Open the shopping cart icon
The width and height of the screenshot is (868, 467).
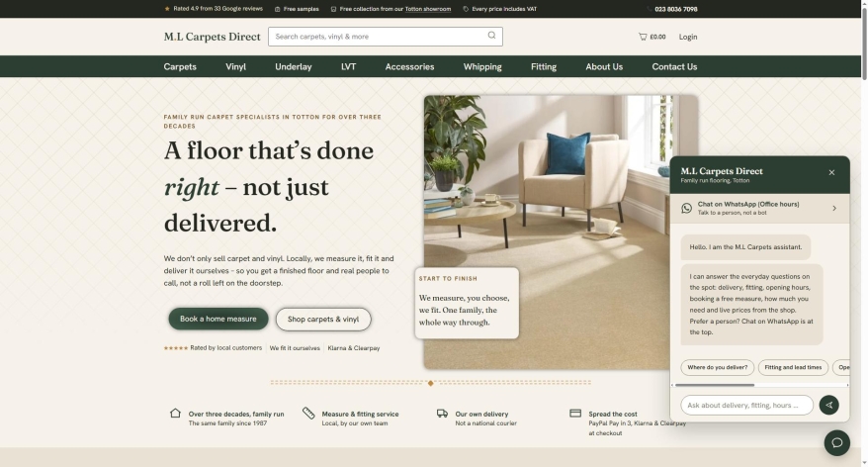[643, 37]
